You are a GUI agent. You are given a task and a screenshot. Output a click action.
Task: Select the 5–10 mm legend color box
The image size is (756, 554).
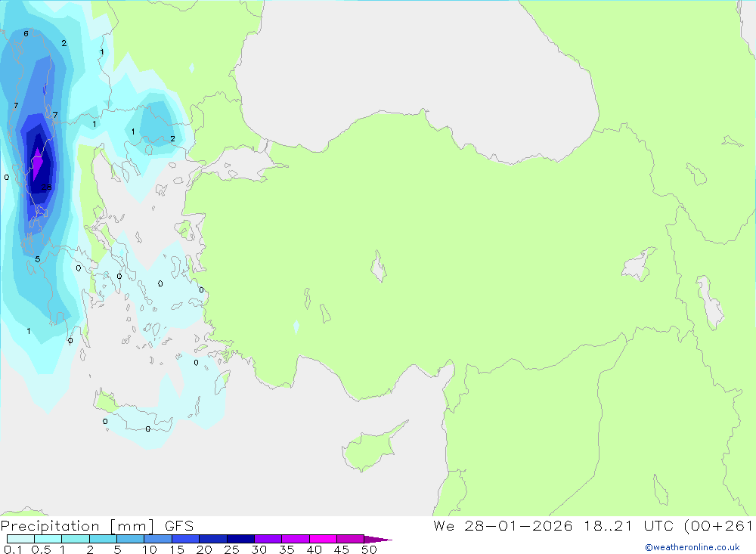pos(131,539)
